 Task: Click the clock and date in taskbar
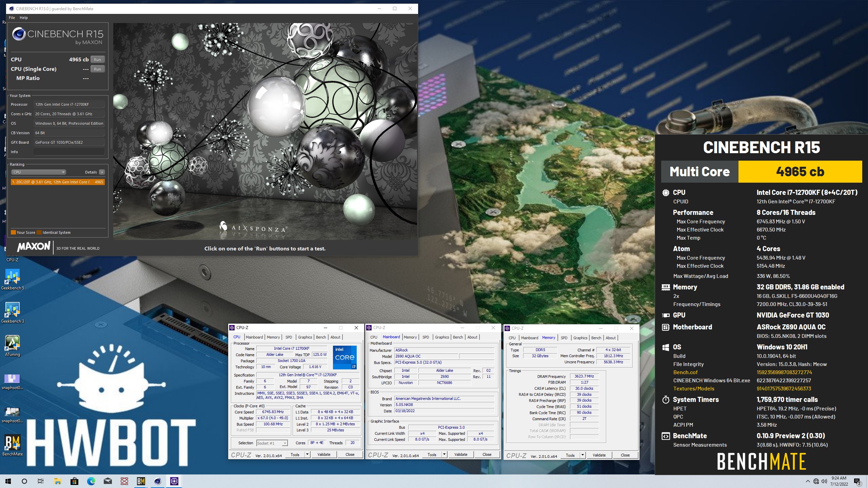coord(839,481)
